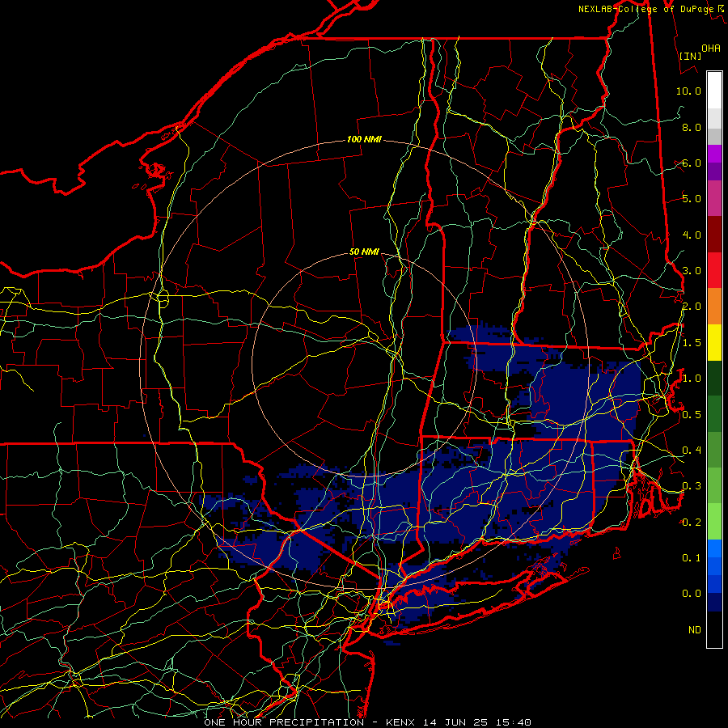The height and width of the screenshot is (728, 728).
Task: Click the 5.0 legend value
Action: 692,199
